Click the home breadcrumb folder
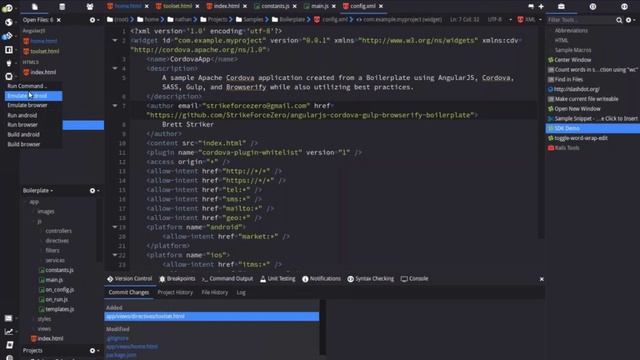 coord(148,20)
